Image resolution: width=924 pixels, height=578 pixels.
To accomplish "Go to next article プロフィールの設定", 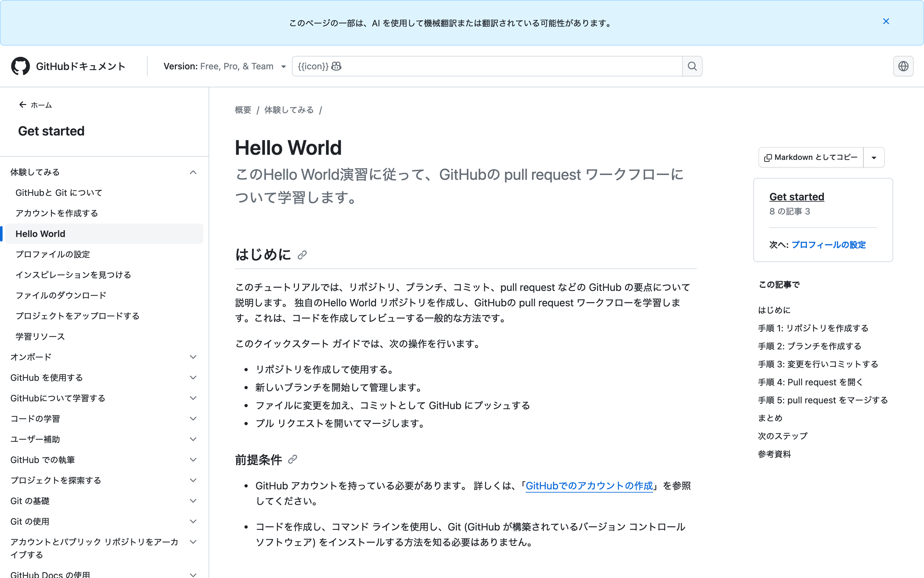I will point(828,245).
